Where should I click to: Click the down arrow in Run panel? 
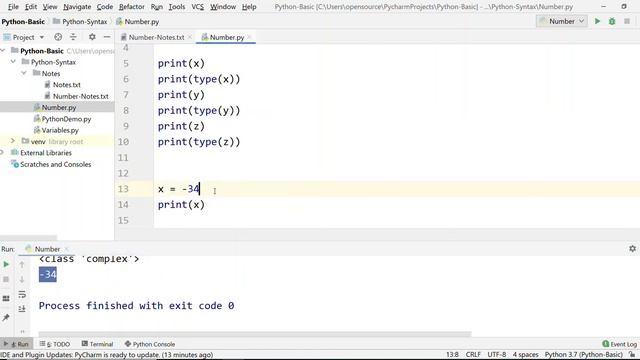(x=22, y=280)
